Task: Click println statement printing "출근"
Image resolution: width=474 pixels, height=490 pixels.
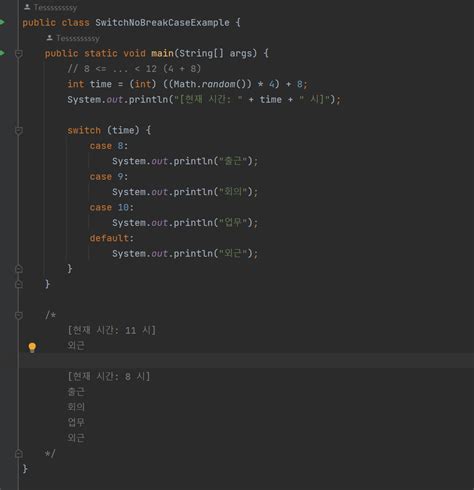Action: point(185,161)
